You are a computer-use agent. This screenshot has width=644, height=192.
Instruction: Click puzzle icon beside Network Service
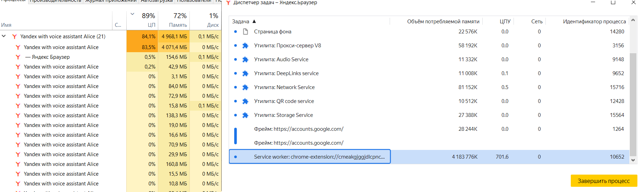click(245, 87)
